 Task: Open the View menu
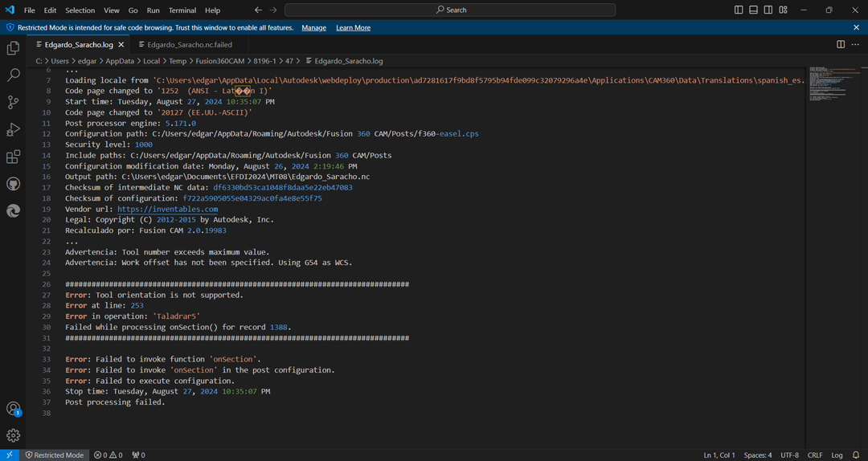click(111, 10)
